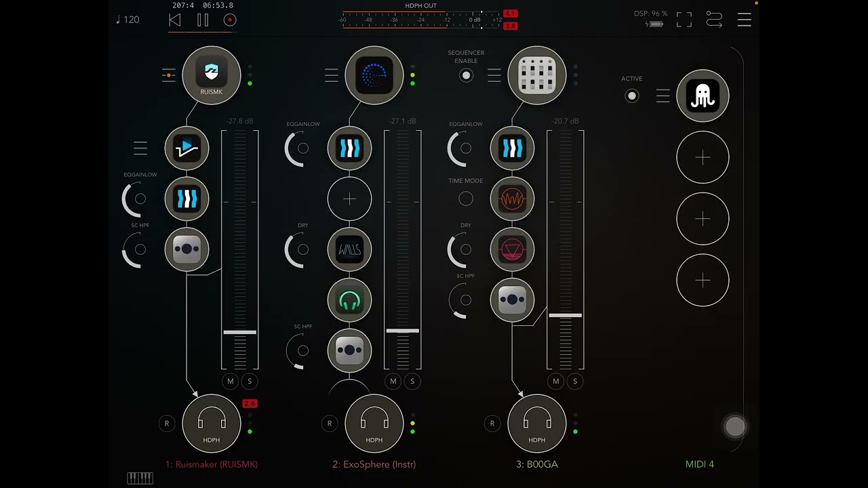The image size is (868, 488).
Task: Arm record R on Ruismaker output
Action: 167,424
